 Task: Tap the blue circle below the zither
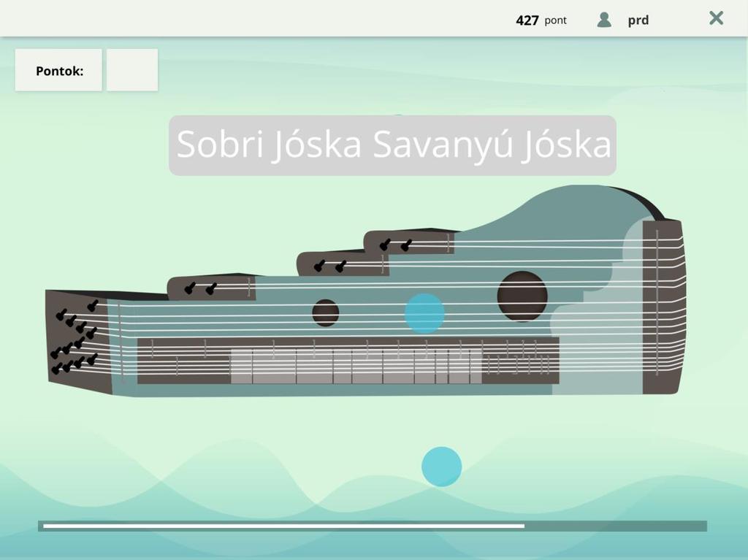coord(441,467)
